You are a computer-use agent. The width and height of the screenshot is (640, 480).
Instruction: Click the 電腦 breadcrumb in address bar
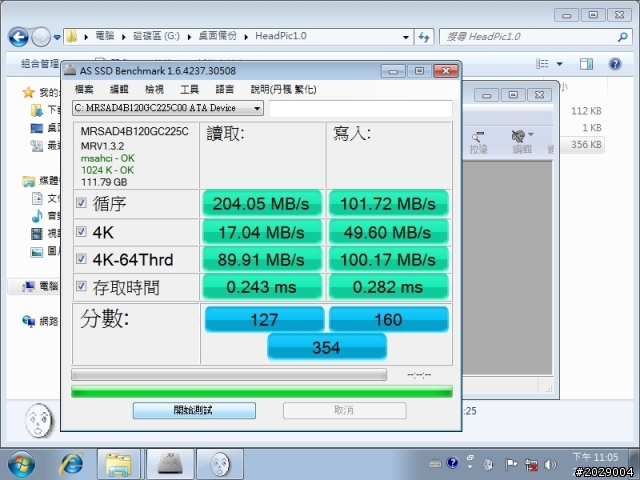104,36
